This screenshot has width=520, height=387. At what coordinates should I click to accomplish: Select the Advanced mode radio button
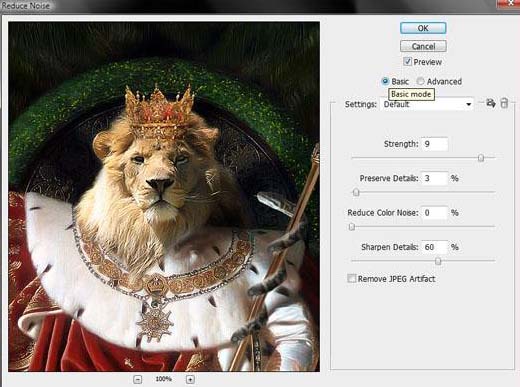420,81
